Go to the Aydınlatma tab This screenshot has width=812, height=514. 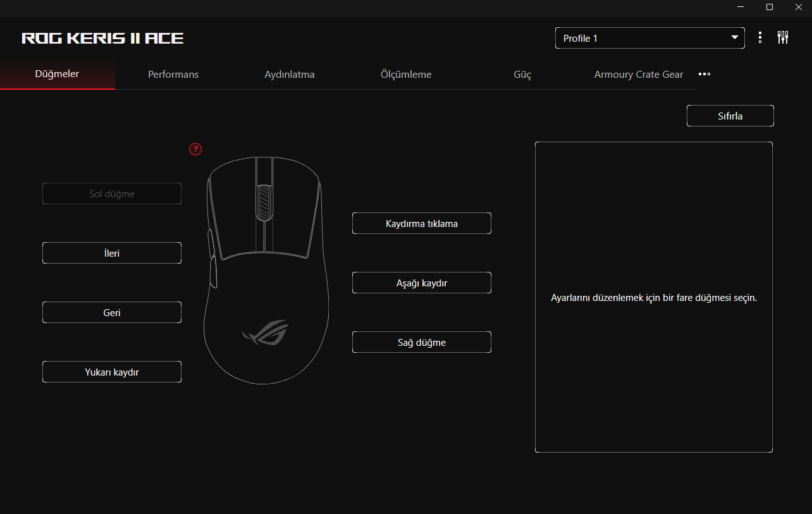point(290,75)
